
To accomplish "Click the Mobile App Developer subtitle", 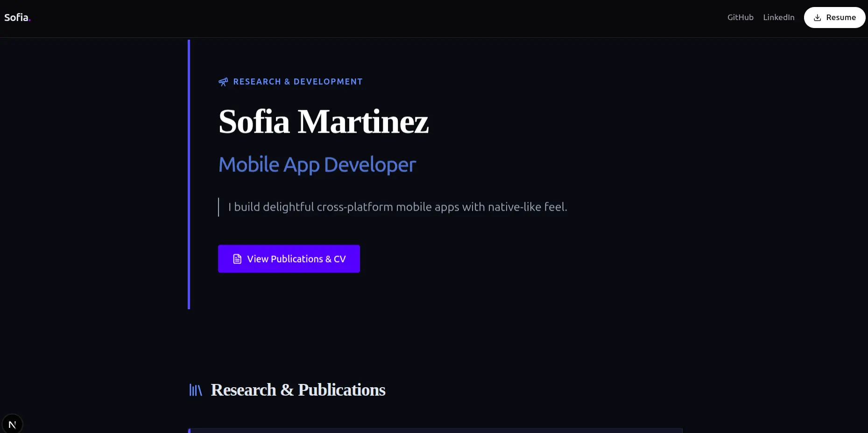I will [x=317, y=165].
